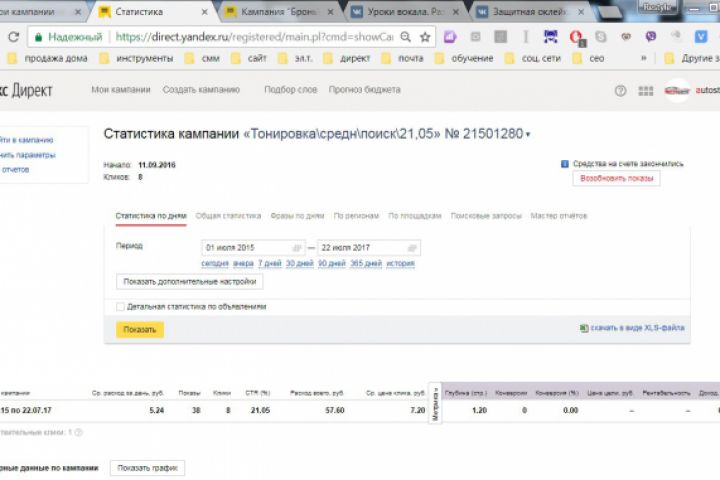Switch to 'Защитная оклейка' VK browser tab
The width and height of the screenshot is (720, 480).
coord(530,12)
